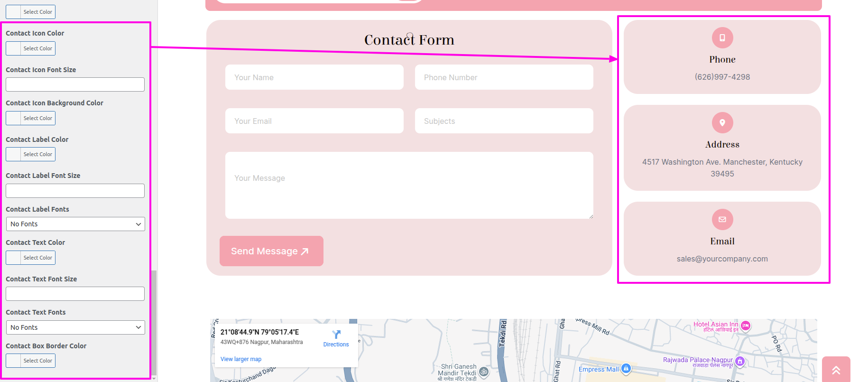The width and height of the screenshot is (868, 382).
Task: Pick the Contact Icon Background Color
Action: click(31, 118)
